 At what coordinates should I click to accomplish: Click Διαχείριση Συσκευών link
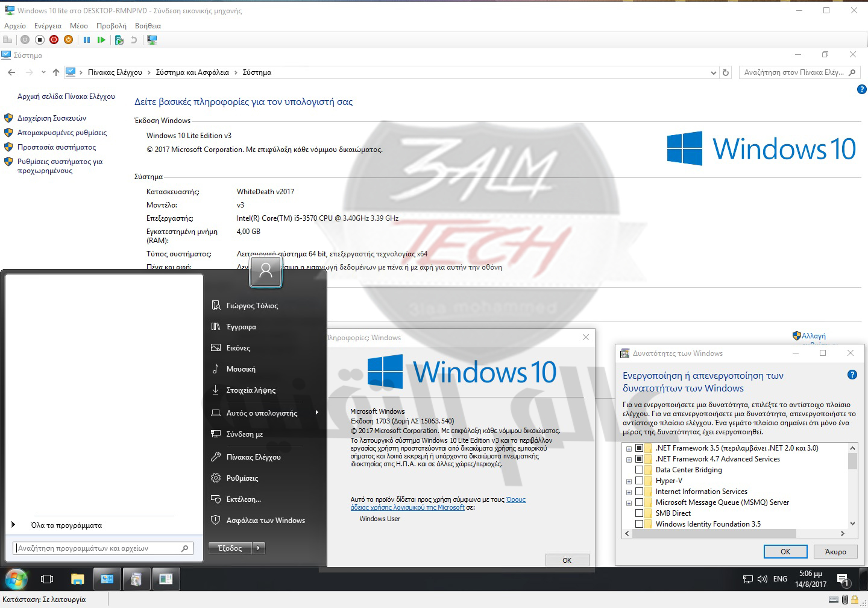pos(52,118)
